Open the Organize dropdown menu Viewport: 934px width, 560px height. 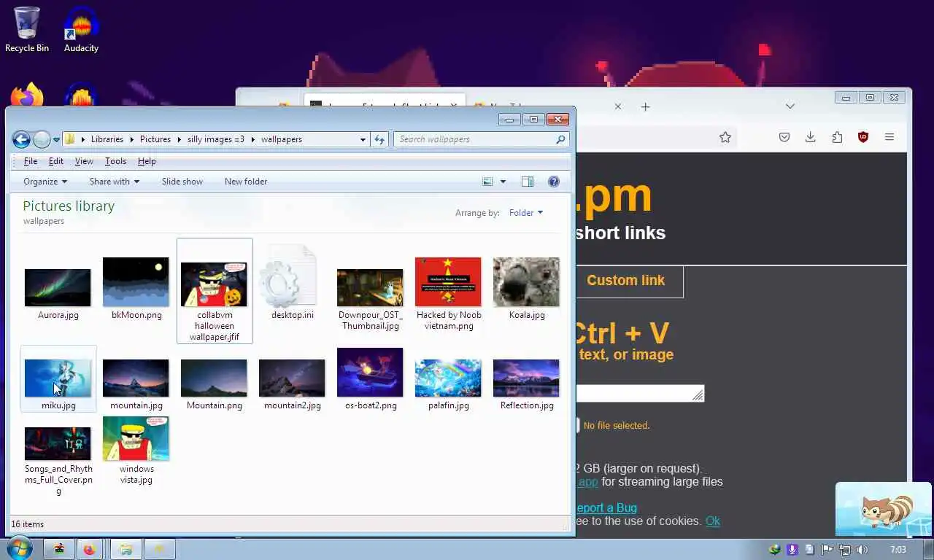(45, 182)
